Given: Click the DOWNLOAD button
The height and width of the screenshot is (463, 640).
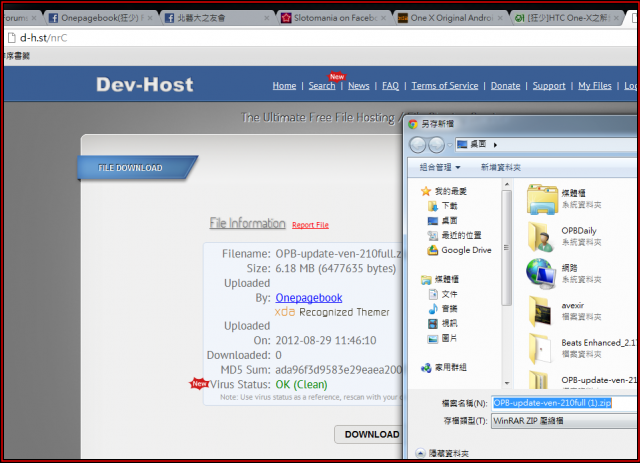Looking at the screenshot, I should point(369,434).
